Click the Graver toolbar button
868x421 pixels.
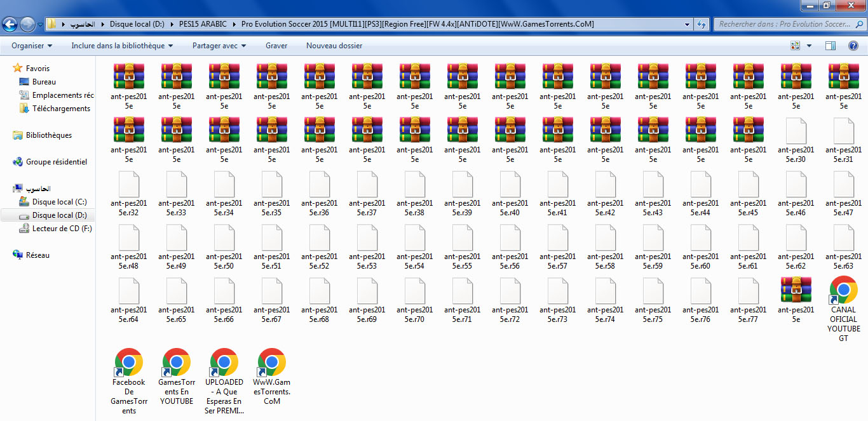click(x=276, y=46)
